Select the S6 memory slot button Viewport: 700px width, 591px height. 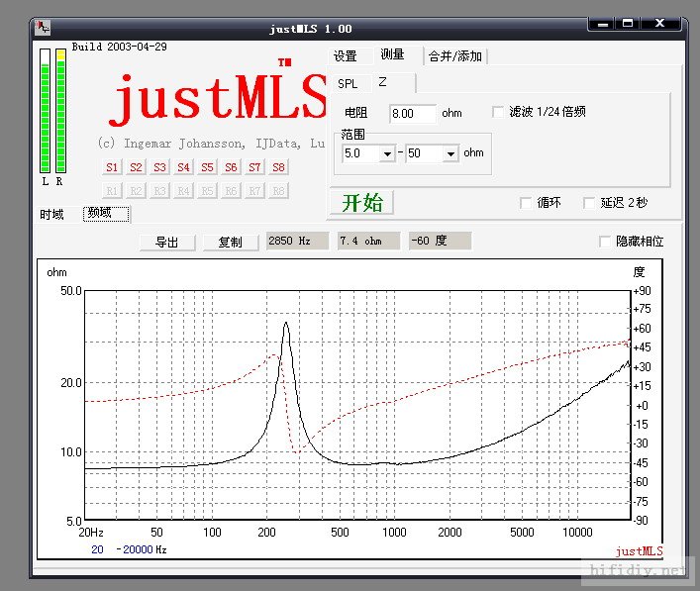[231, 167]
